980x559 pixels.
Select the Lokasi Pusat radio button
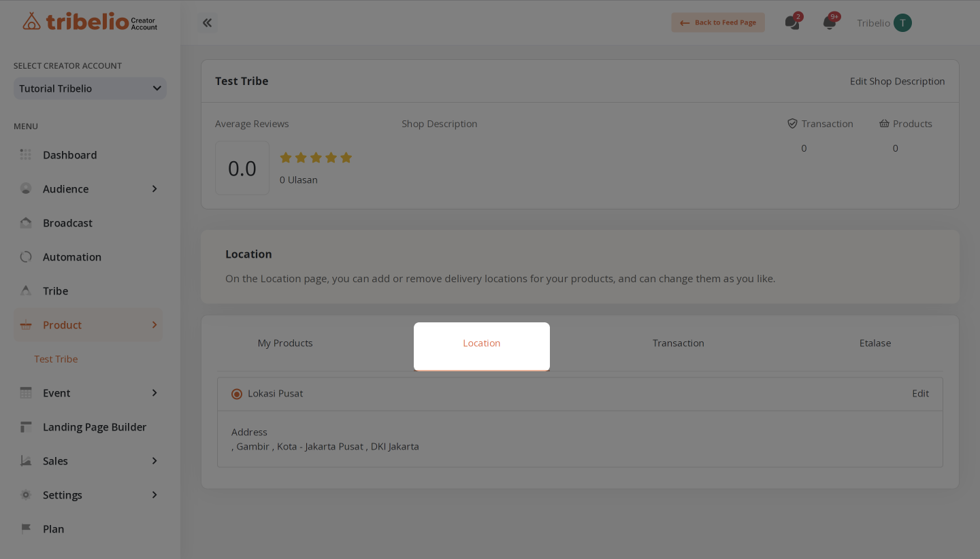237,394
